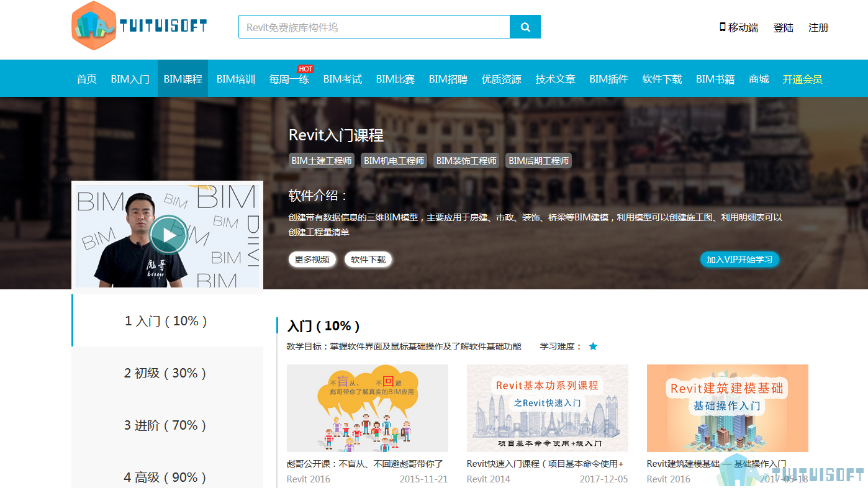Click the 移动端 link text
The image size is (868, 488).
(x=743, y=27)
